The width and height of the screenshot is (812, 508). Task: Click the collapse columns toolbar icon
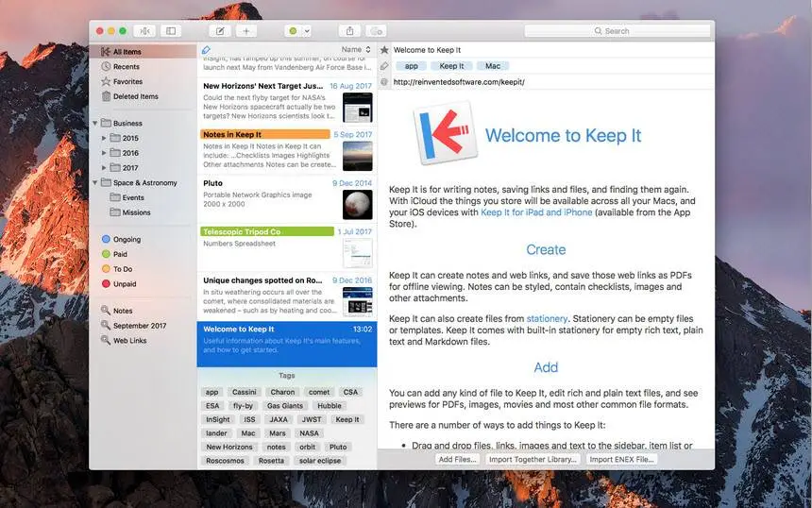[x=145, y=31]
